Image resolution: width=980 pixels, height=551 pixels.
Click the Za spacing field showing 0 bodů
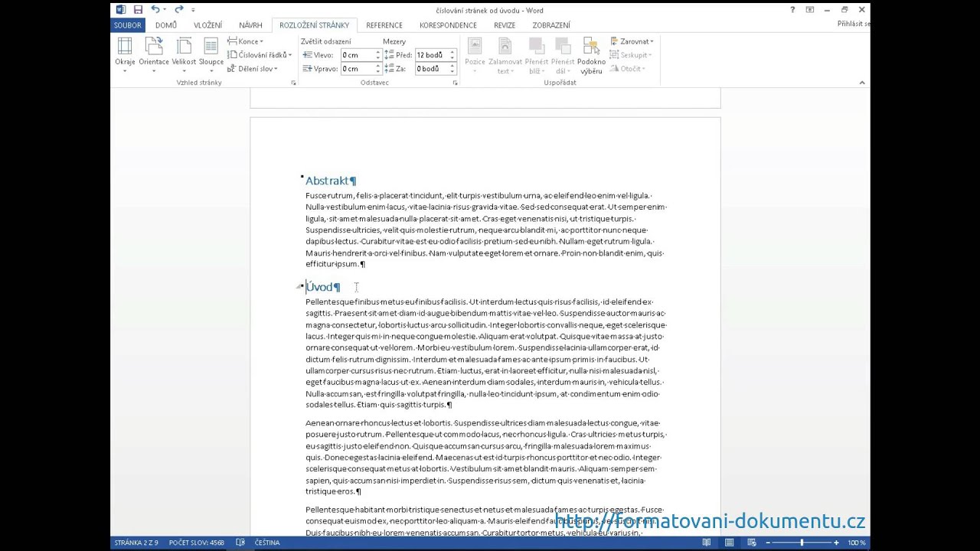(x=431, y=69)
